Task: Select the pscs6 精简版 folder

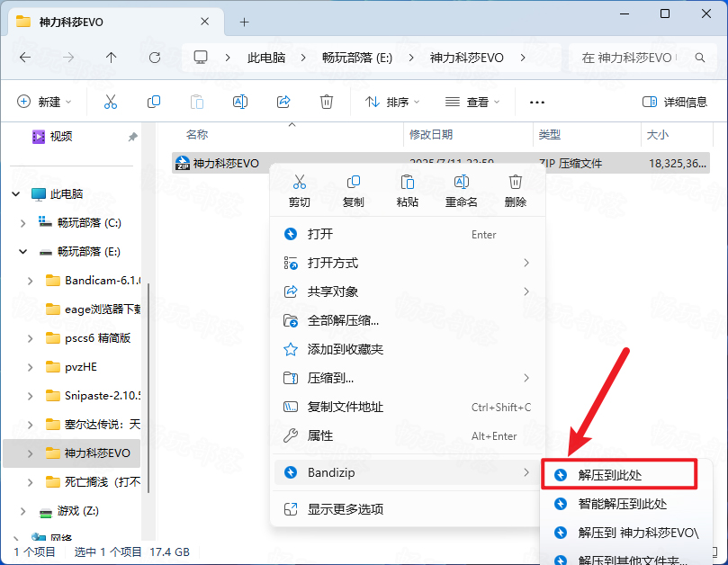Action: pos(88,338)
